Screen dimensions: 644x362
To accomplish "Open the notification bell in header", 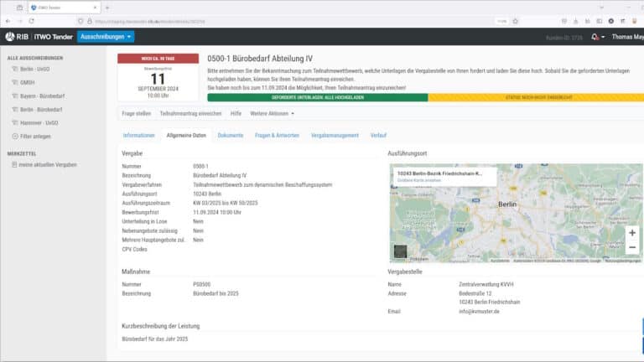I will point(595,37).
